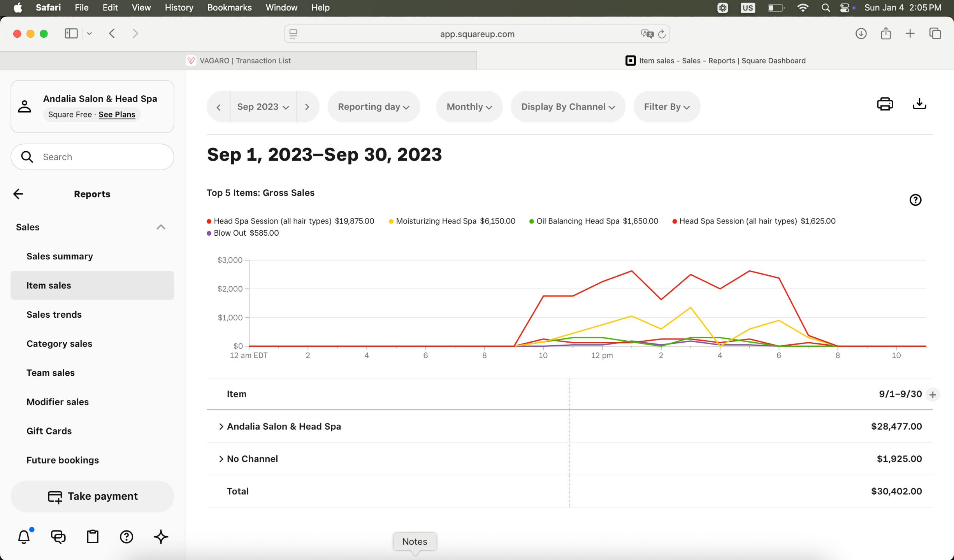Open the clipboard setup guide icon
This screenshot has height=560, width=954.
[x=92, y=537]
